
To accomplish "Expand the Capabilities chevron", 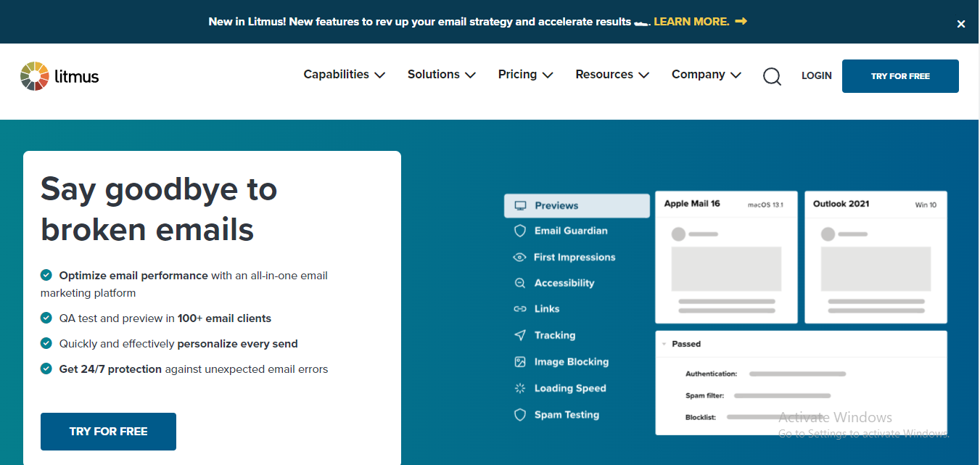I will tap(380, 75).
